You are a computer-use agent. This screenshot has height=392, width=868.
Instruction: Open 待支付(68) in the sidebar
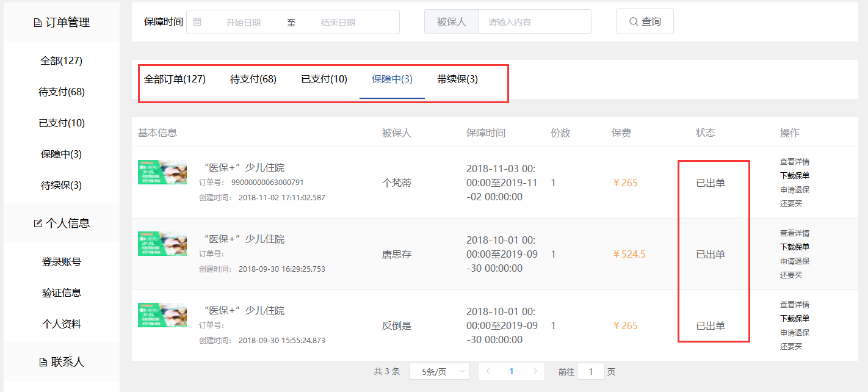pos(61,92)
